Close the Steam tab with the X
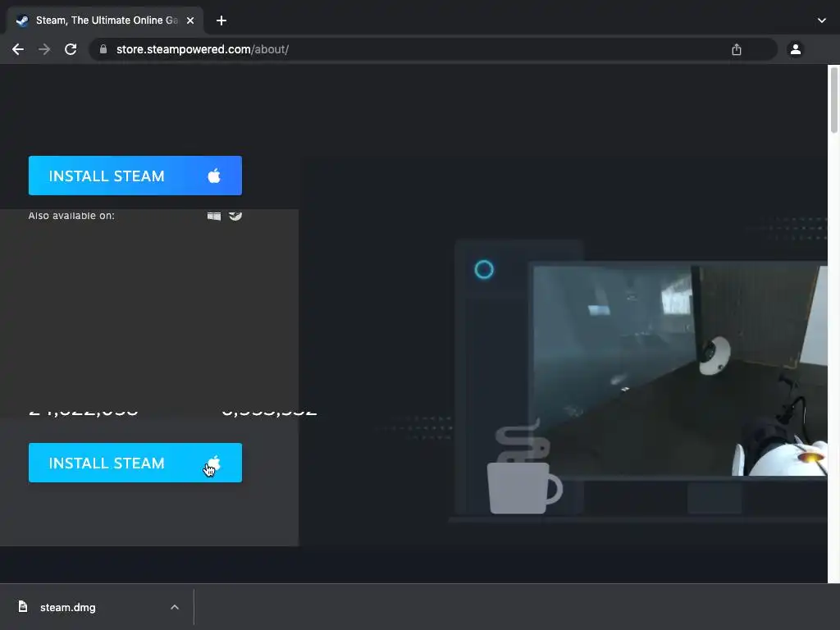840x630 pixels. [x=190, y=21]
